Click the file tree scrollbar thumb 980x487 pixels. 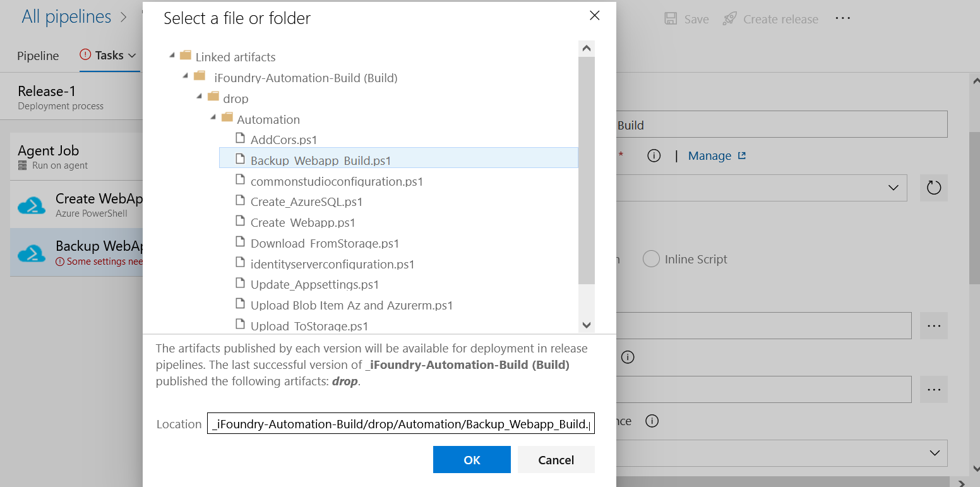click(x=587, y=171)
